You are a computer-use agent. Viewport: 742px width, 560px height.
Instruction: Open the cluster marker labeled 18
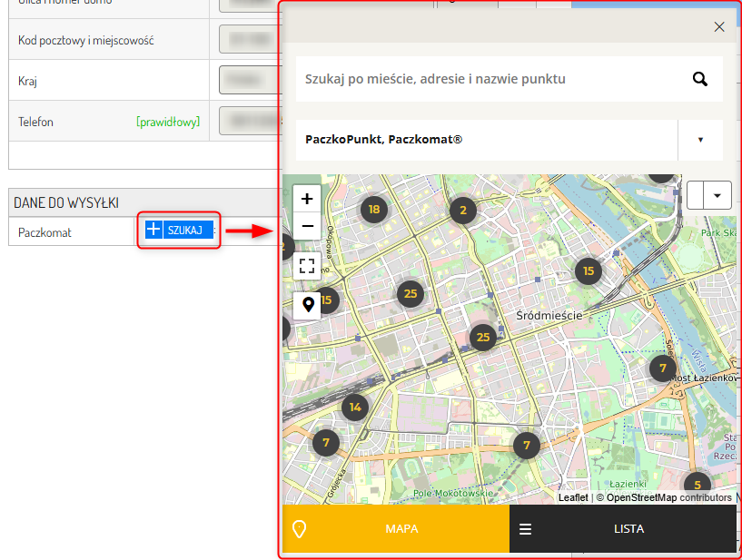coord(374,209)
